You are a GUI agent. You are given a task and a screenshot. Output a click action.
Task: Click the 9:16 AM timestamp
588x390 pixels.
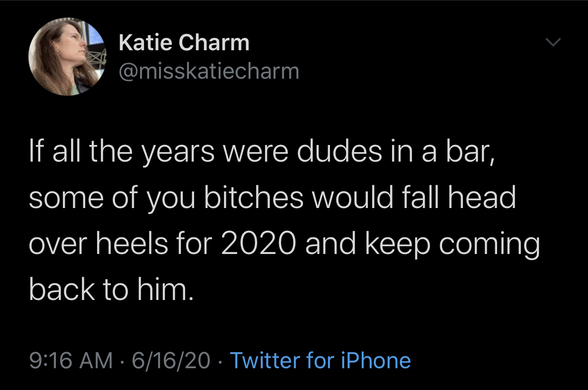tap(71, 360)
